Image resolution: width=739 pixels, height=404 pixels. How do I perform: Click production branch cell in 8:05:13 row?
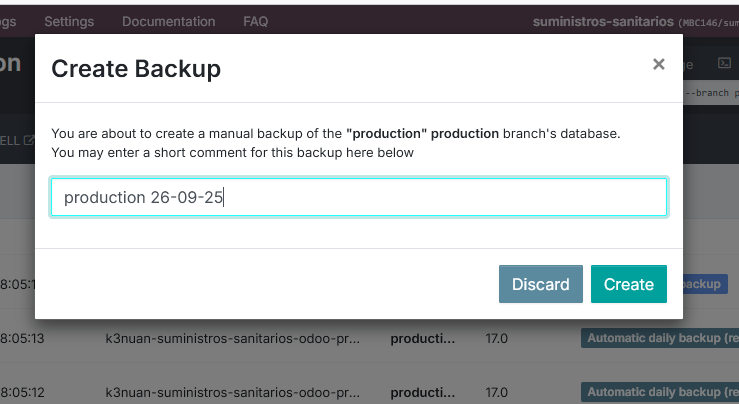pos(423,338)
